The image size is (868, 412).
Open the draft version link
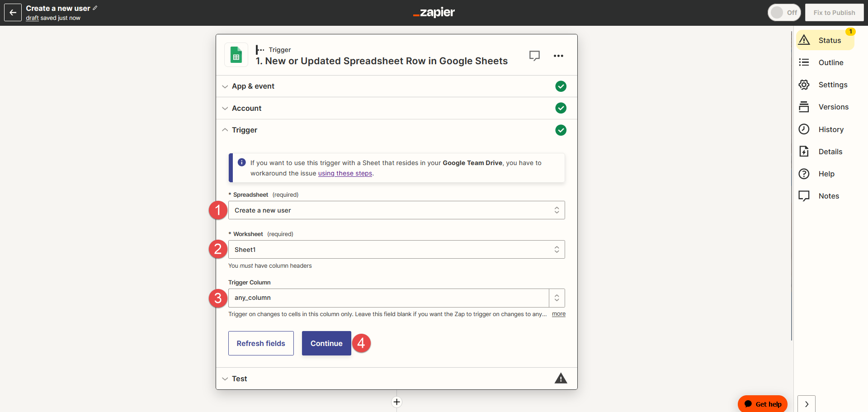click(32, 18)
